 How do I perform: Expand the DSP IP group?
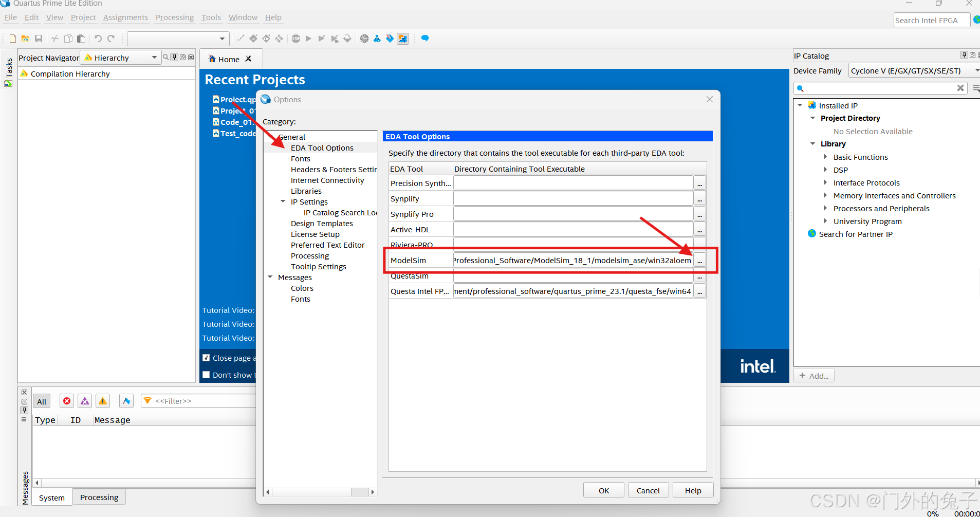point(825,170)
